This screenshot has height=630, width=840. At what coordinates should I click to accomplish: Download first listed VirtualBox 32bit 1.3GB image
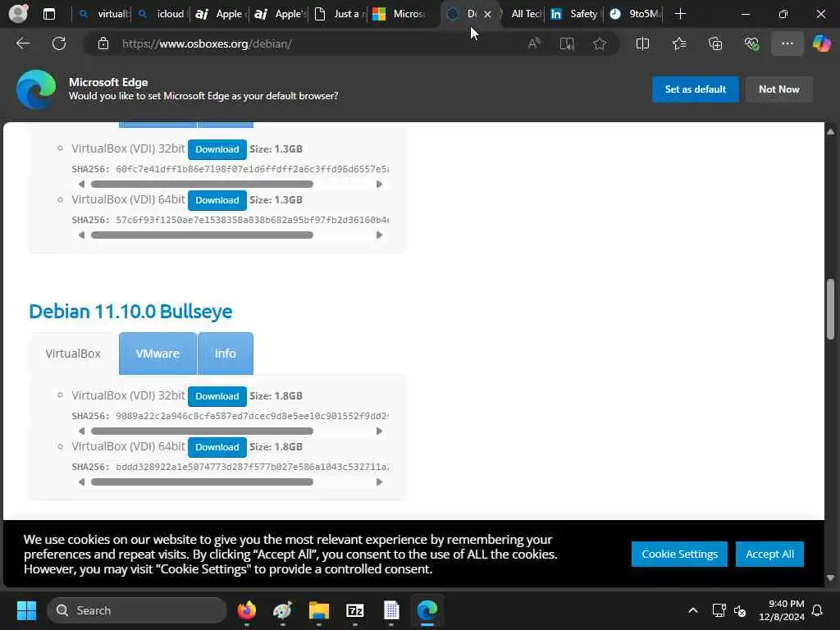(x=217, y=149)
